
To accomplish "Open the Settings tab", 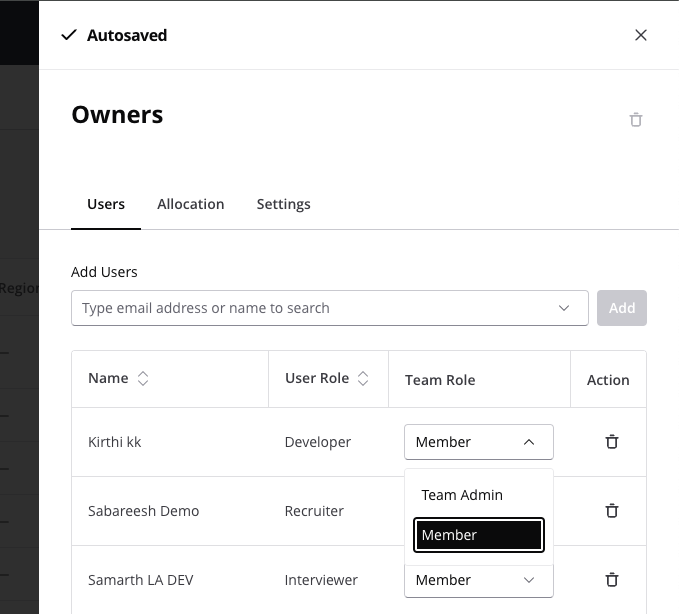I will (x=283, y=204).
